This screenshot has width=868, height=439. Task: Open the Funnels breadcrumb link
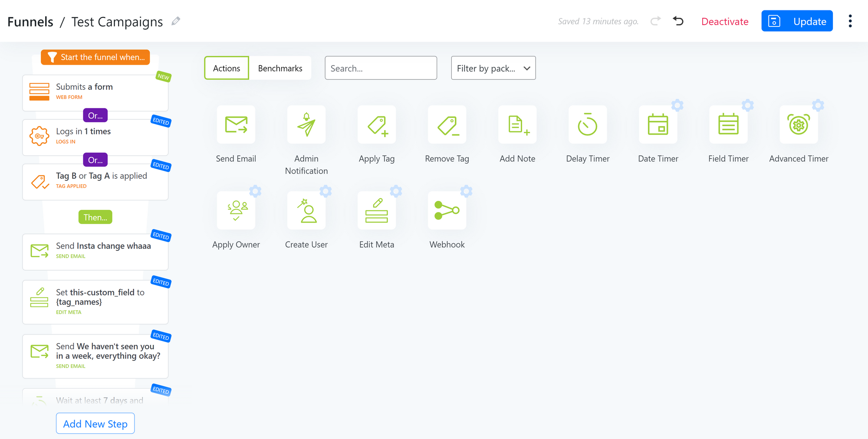pos(30,22)
